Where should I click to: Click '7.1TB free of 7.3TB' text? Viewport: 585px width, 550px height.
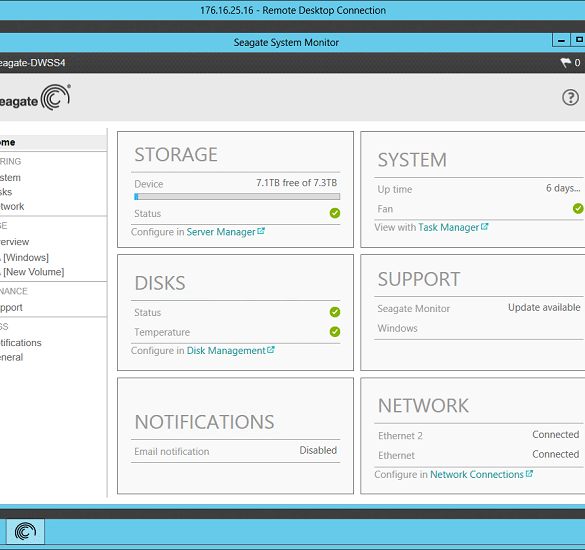(296, 183)
